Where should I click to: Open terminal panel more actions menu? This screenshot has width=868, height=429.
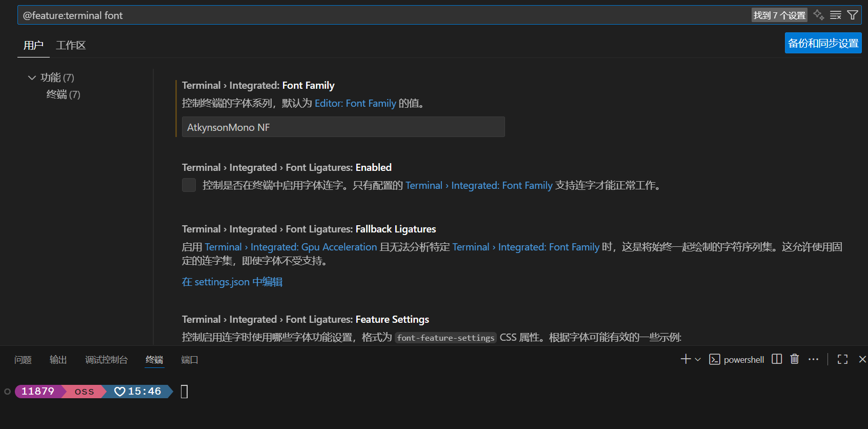pyautogui.click(x=813, y=359)
